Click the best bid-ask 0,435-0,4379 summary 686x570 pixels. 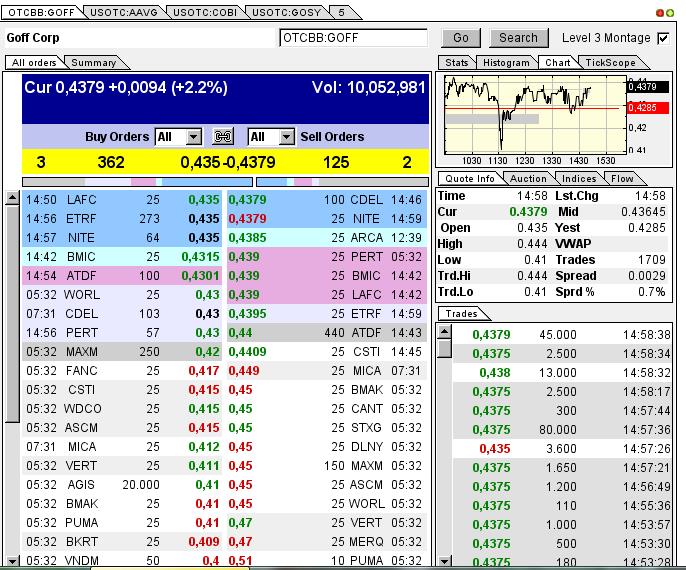tap(228, 163)
